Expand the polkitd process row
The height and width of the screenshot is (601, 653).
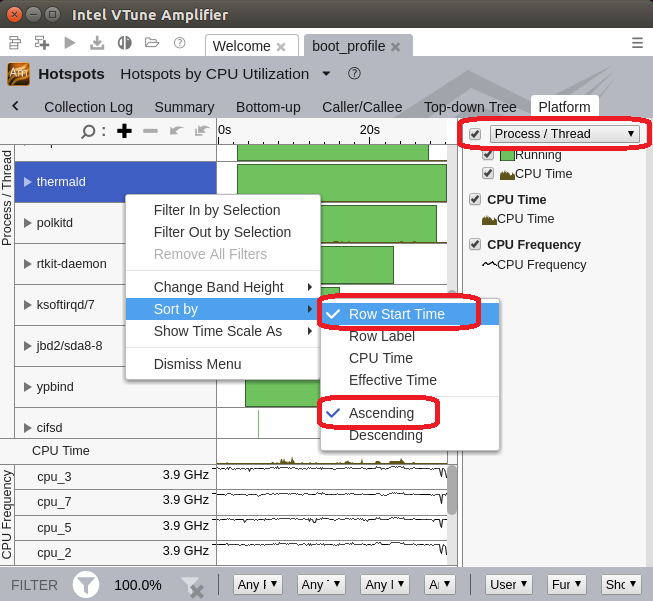pyautogui.click(x=27, y=223)
